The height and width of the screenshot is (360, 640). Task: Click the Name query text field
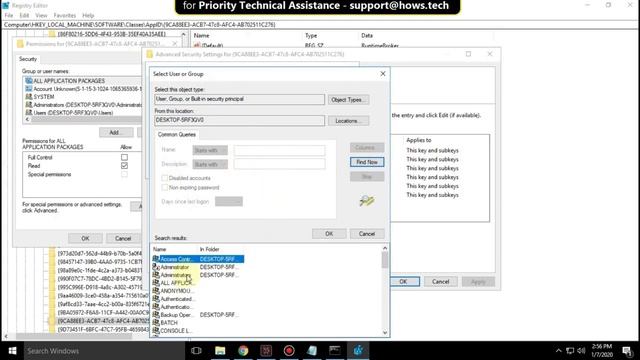tap(280, 150)
